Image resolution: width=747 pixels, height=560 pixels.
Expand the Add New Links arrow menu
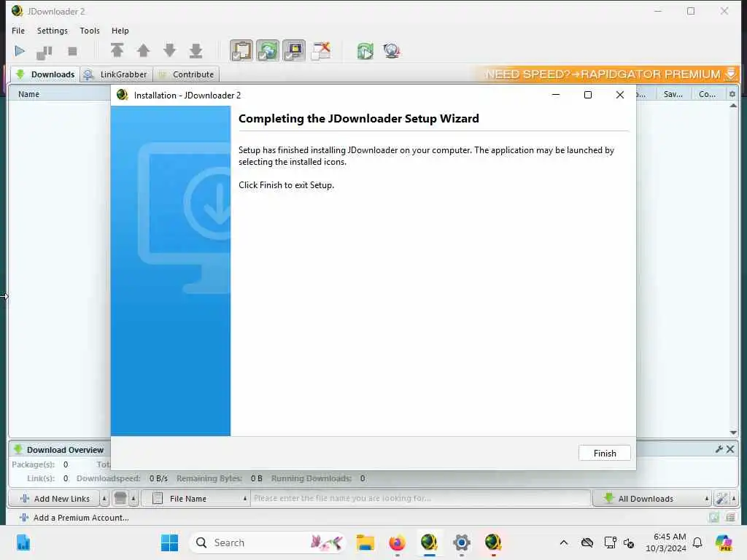pos(104,499)
